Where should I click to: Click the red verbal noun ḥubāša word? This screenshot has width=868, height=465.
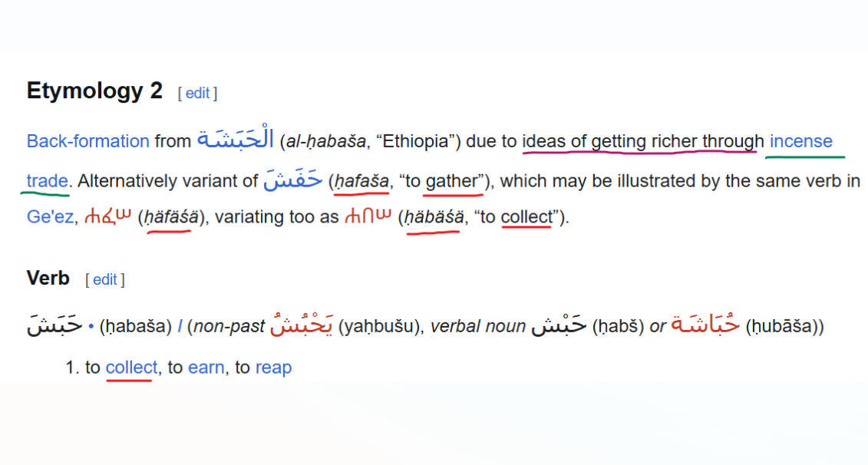pos(705,325)
